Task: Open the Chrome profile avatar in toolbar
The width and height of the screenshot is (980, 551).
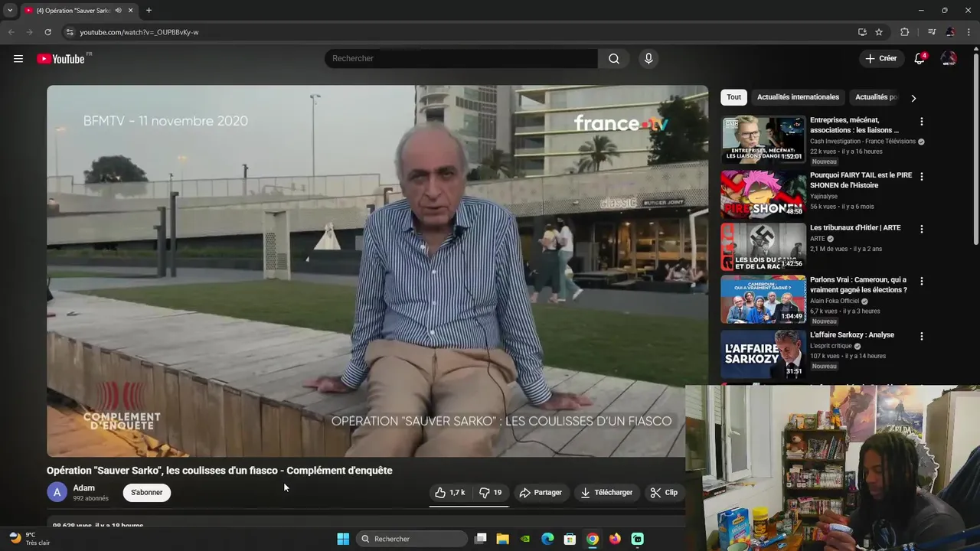Action: point(950,32)
